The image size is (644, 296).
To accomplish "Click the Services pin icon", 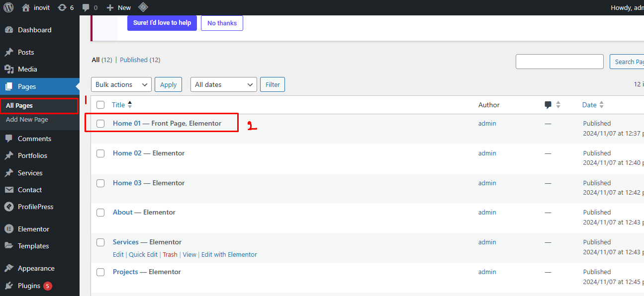I will coord(9,173).
